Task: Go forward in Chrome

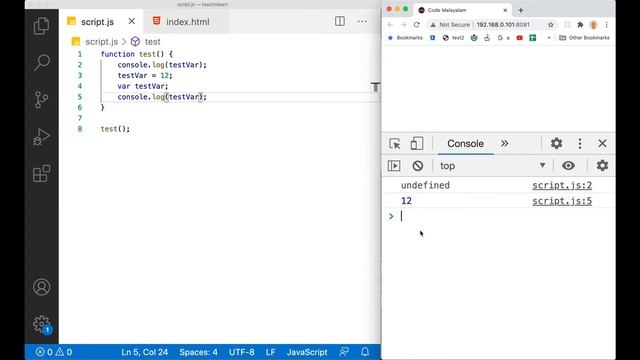Action: pos(403,24)
